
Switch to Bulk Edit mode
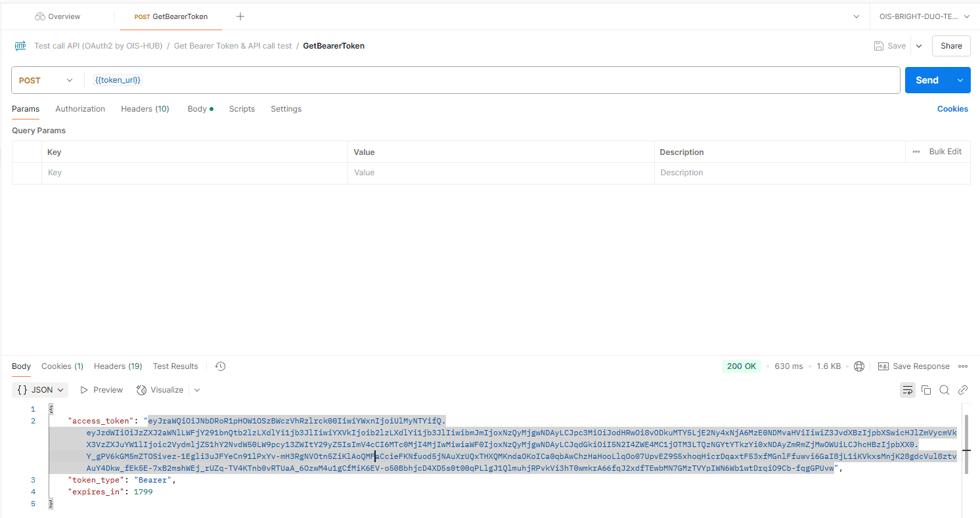(x=945, y=152)
